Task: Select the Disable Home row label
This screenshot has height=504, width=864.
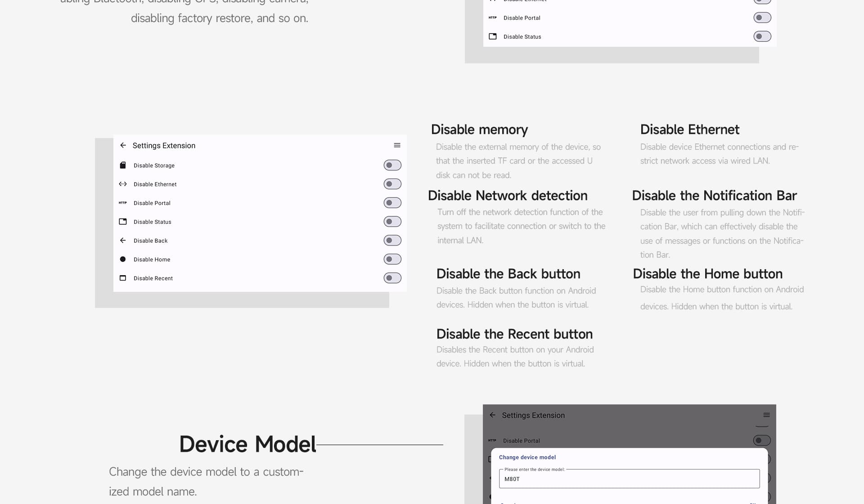Action: (x=152, y=260)
